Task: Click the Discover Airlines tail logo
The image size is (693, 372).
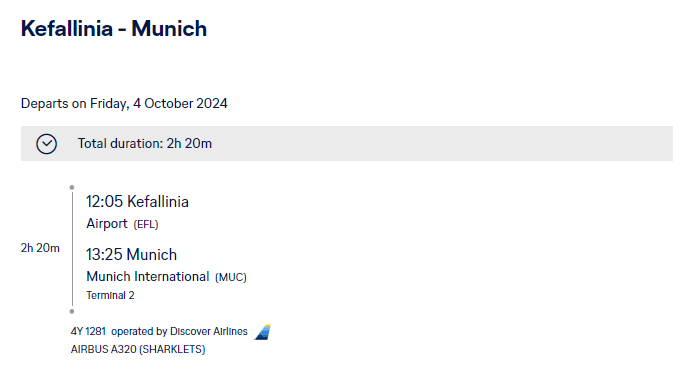Action: click(x=263, y=332)
